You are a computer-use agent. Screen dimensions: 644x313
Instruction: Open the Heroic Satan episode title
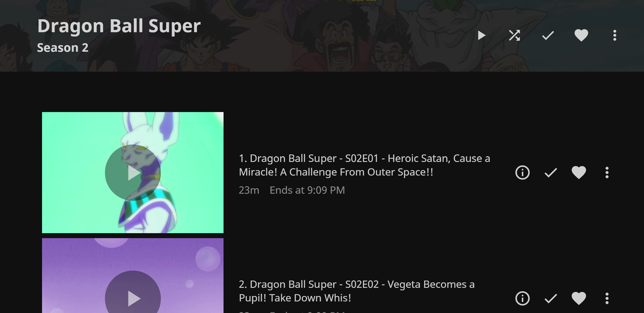click(x=365, y=165)
